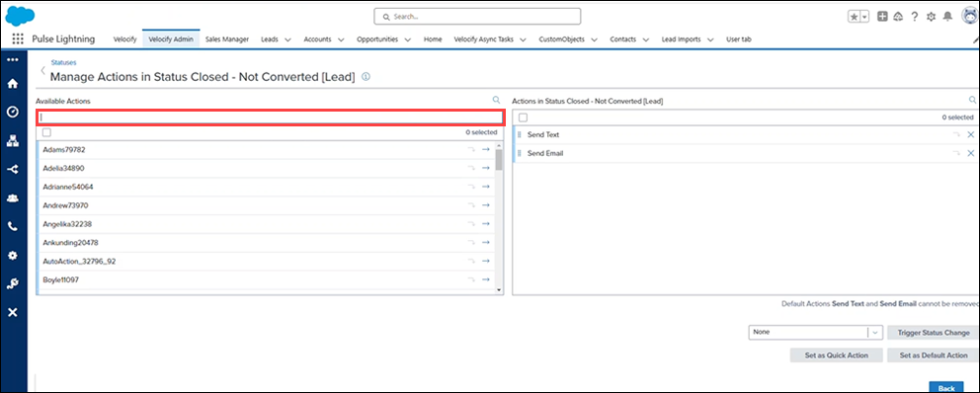Click the Set as Quick Action button
The image size is (980, 393).
836,354
